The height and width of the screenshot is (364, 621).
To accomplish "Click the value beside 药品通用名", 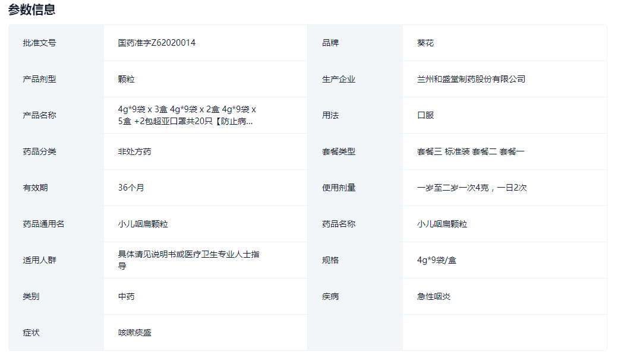I will (x=143, y=224).
